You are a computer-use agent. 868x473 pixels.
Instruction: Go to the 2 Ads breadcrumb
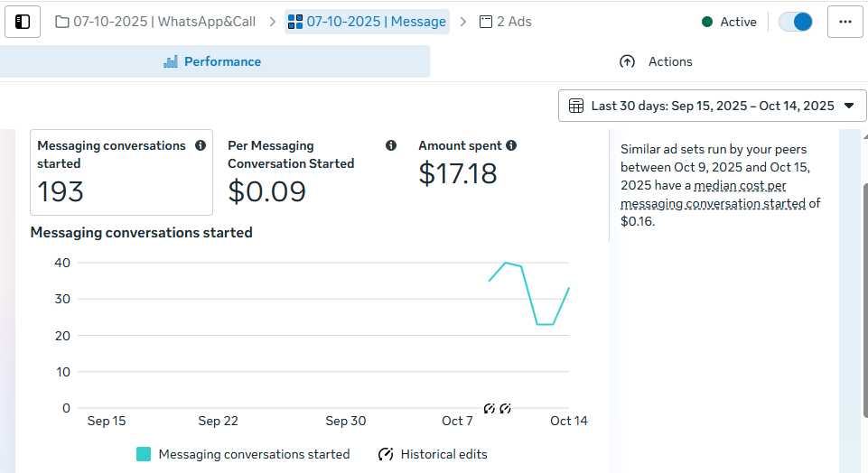(505, 22)
